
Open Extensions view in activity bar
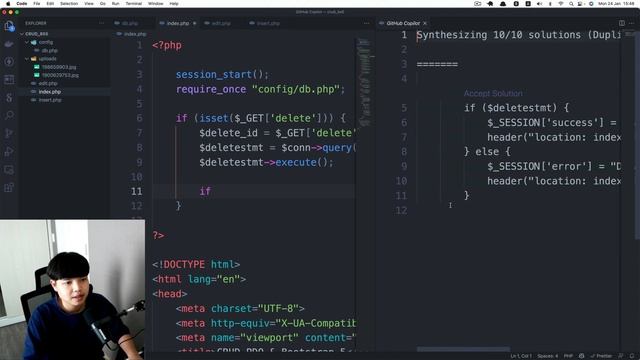click(9, 188)
